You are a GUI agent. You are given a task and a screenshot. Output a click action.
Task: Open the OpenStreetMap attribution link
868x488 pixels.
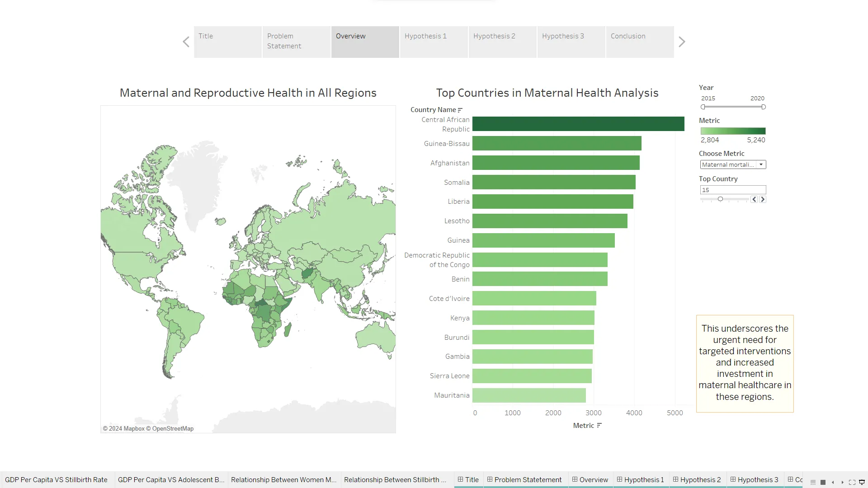[170, 429]
